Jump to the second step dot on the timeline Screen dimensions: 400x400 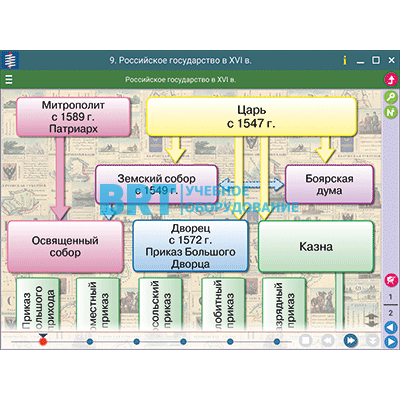90,342
